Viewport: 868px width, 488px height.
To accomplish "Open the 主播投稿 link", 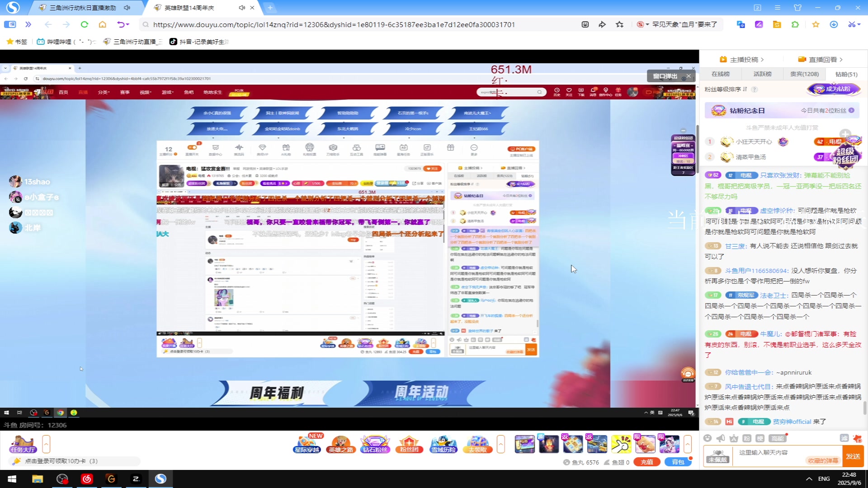I will point(741,60).
